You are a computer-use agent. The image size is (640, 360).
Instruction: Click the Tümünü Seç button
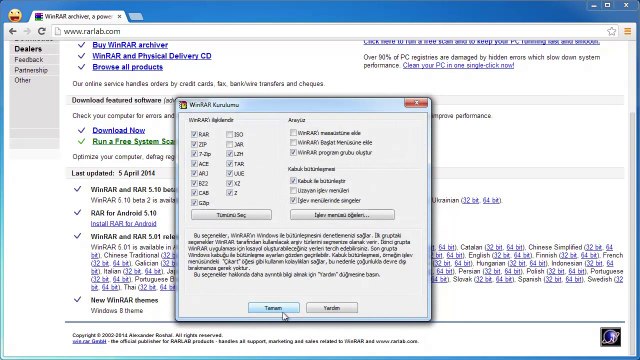tap(231, 215)
